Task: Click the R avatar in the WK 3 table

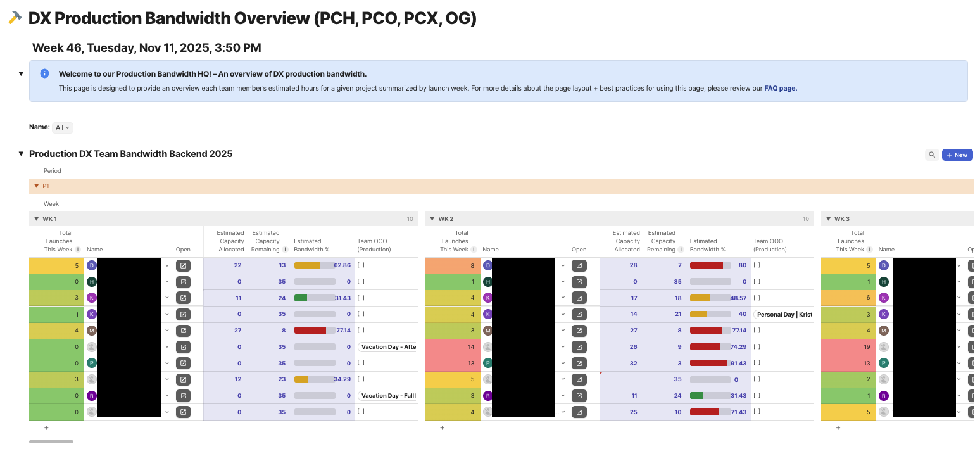Action: click(x=883, y=396)
